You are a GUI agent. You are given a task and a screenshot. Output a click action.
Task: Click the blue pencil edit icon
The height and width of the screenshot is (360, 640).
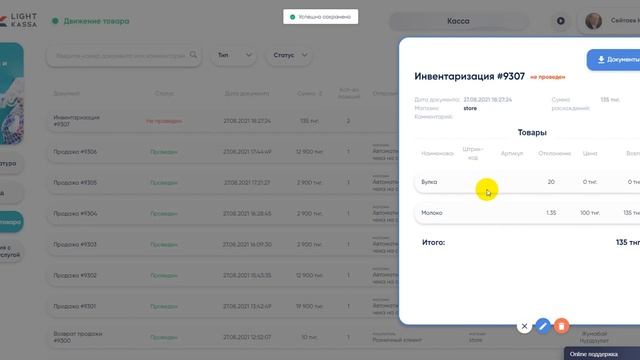point(543,326)
